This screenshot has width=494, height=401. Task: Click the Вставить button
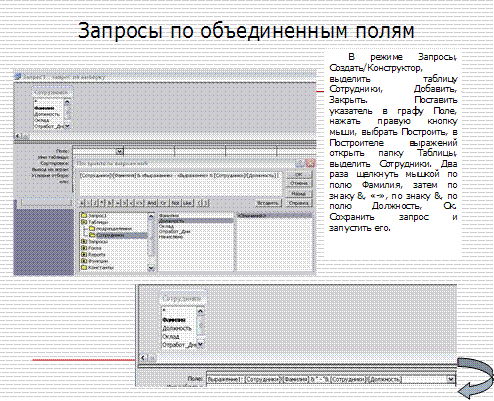(268, 203)
